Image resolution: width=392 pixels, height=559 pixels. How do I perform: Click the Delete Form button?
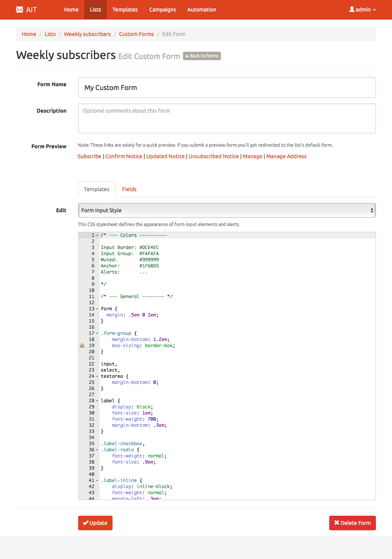(352, 523)
